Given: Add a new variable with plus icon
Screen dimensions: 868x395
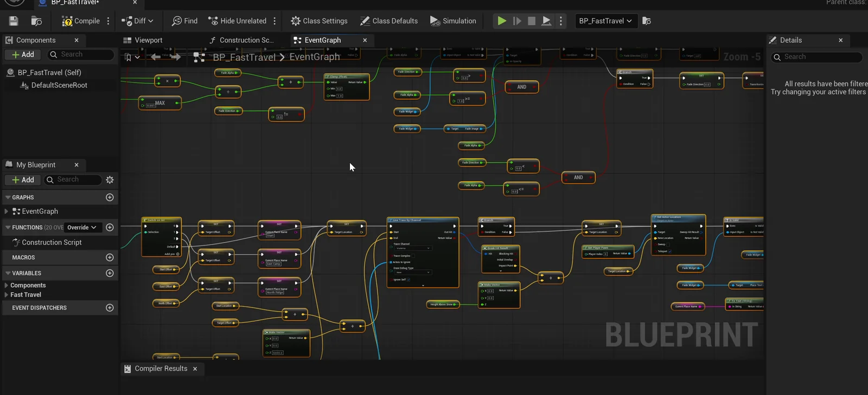Looking at the screenshot, I should [x=110, y=273].
